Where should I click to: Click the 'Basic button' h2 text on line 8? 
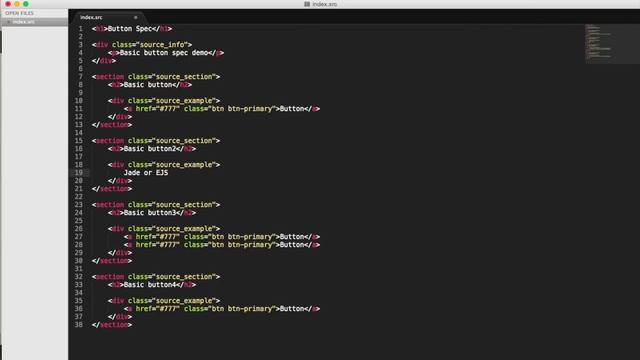pos(148,85)
